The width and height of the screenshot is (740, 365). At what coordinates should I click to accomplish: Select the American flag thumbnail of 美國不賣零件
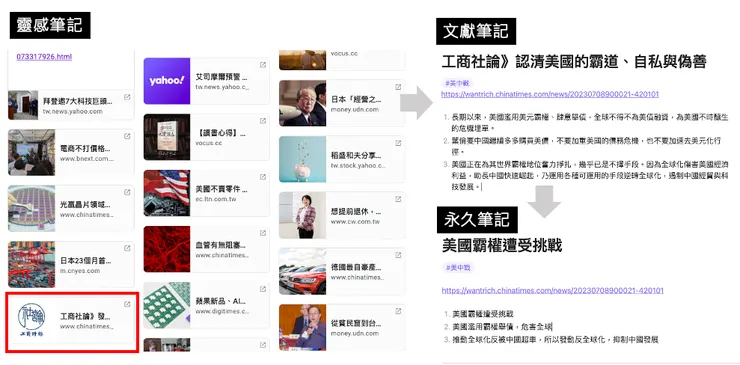pyautogui.click(x=167, y=193)
